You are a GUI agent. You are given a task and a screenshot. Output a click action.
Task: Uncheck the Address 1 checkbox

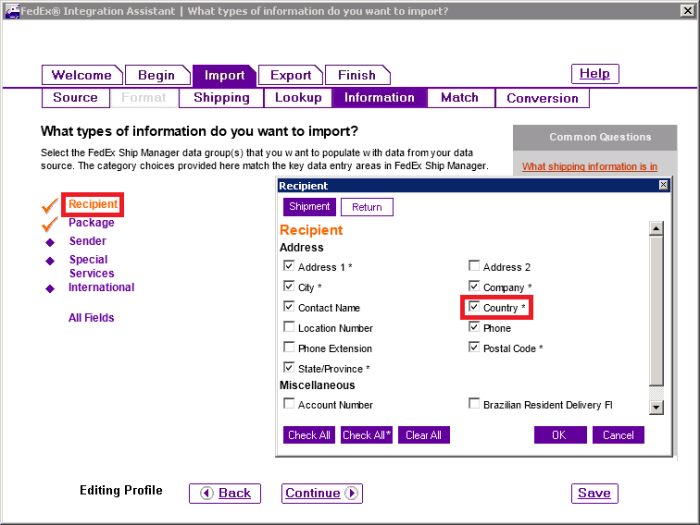click(x=289, y=266)
